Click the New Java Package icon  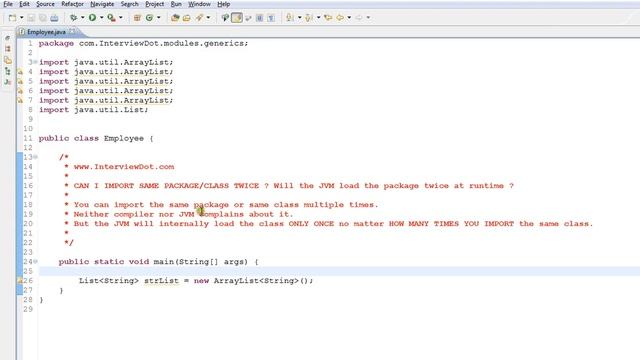pyautogui.click(x=137, y=18)
